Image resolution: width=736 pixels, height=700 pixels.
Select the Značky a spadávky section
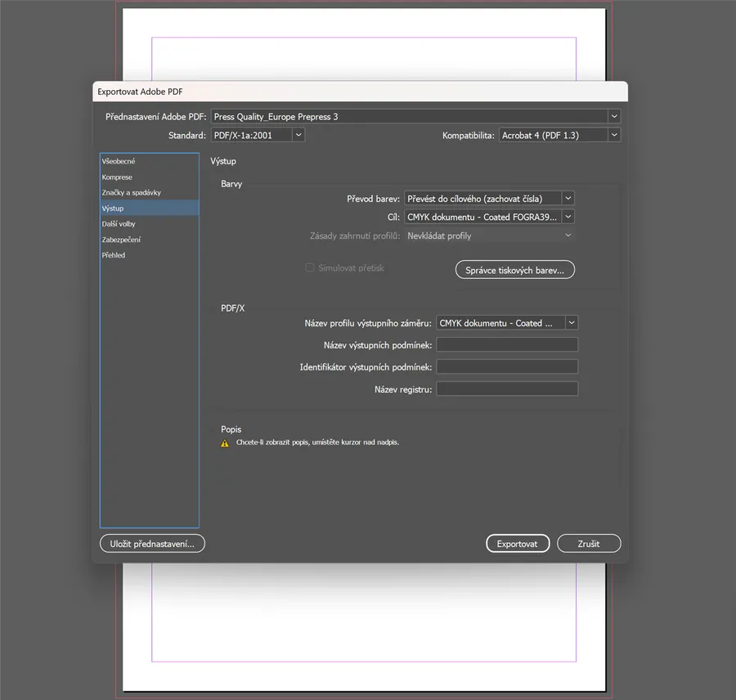tap(150, 192)
